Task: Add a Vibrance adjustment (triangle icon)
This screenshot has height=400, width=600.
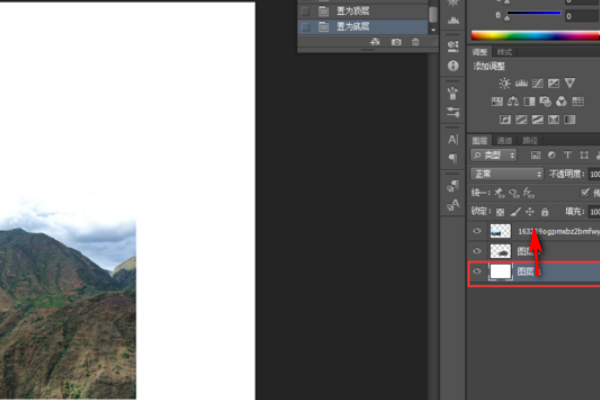Action: (570, 83)
